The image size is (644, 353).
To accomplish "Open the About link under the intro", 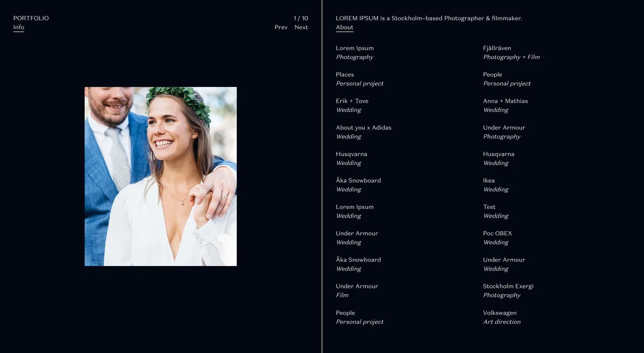I will coord(345,27).
